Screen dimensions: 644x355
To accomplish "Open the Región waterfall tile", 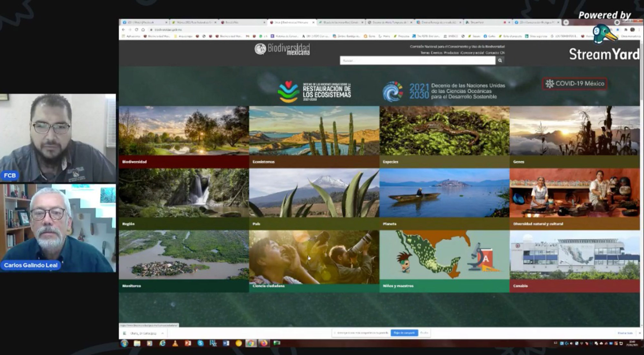I will pos(184,199).
